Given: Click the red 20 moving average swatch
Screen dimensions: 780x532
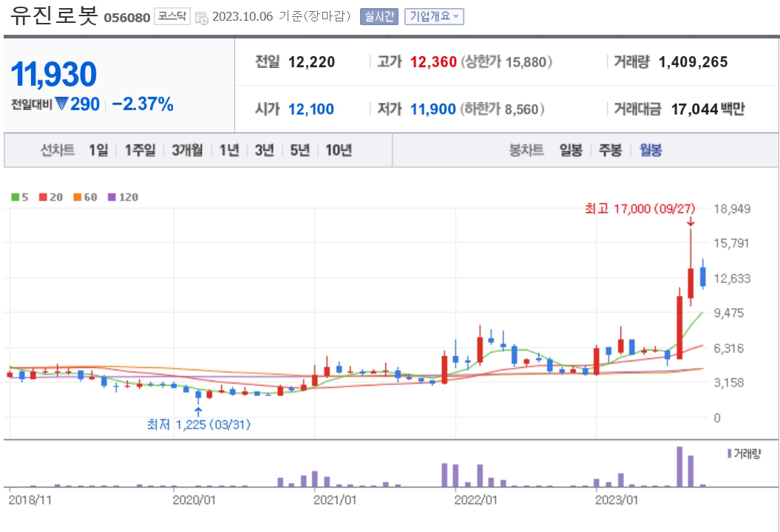Looking at the screenshot, I should [43, 197].
